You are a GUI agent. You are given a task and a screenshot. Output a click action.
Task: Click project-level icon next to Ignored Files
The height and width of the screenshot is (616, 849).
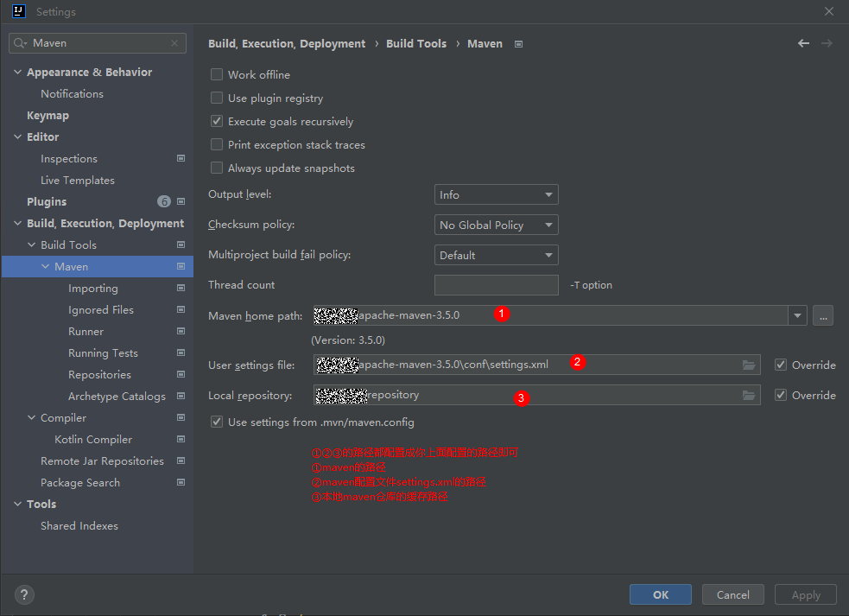pyautogui.click(x=181, y=310)
